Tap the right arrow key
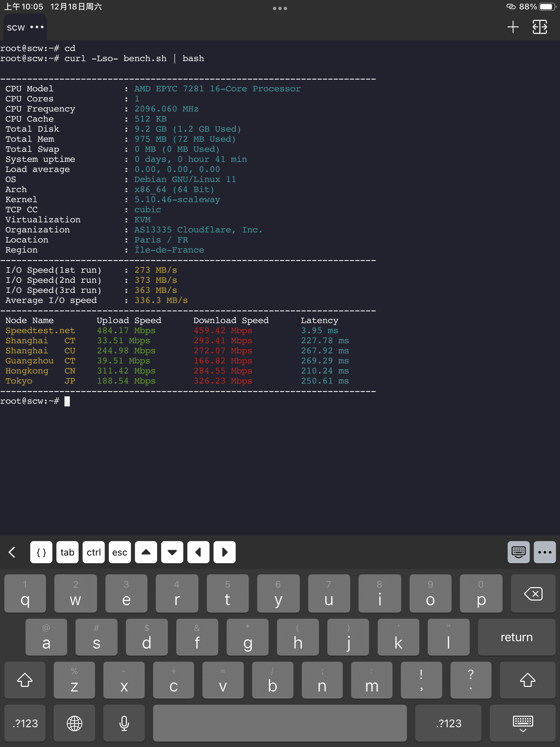Screen dimensions: 560x747 pyautogui.click(x=225, y=552)
